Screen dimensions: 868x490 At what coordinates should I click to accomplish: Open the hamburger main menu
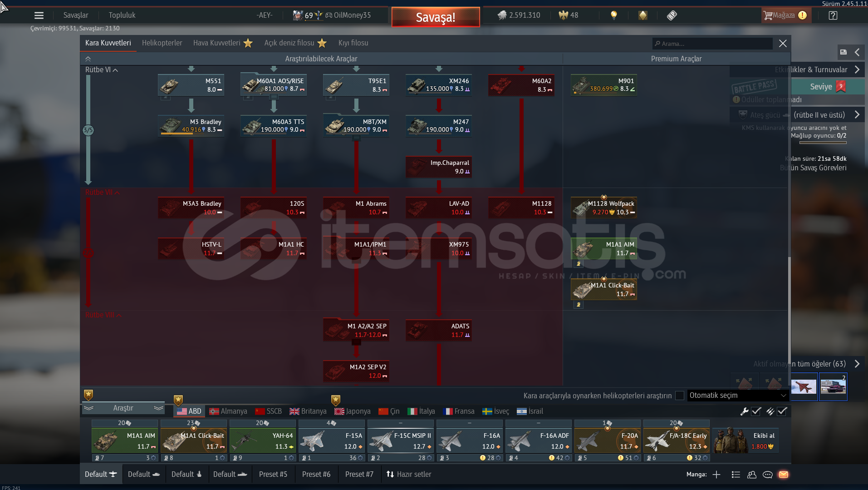pos(39,15)
